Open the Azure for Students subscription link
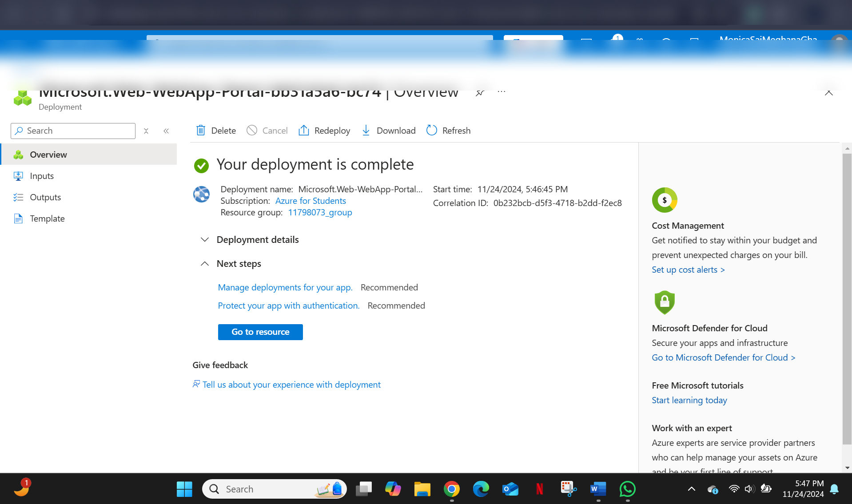This screenshot has height=504, width=852. 311,201
